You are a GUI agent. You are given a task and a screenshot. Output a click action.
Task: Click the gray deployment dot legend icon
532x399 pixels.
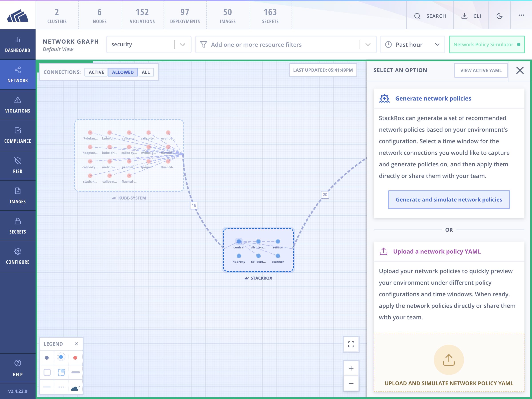47,358
